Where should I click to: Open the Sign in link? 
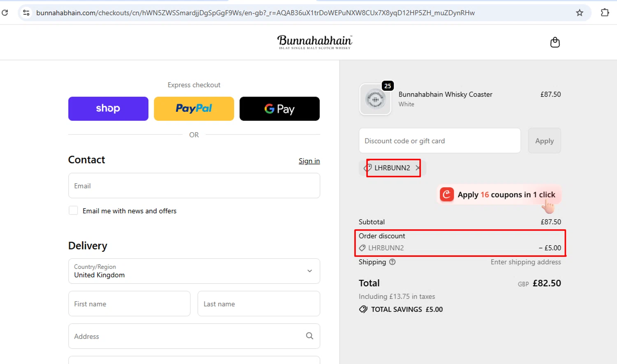309,161
